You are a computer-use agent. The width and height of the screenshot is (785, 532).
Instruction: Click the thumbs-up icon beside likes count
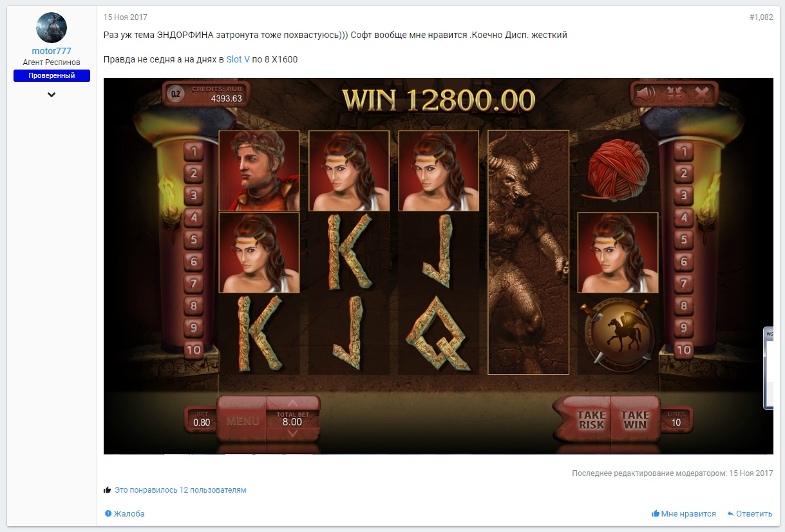(108, 490)
